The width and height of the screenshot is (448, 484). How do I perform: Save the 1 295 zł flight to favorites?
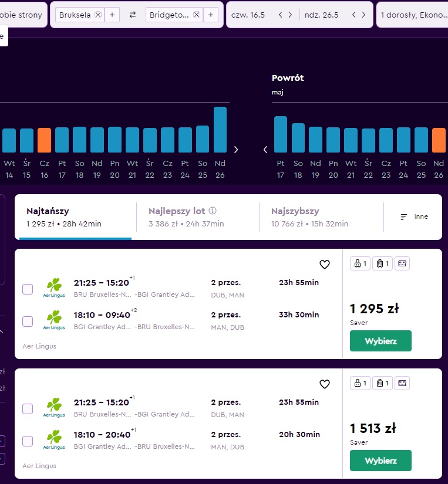[x=325, y=264]
